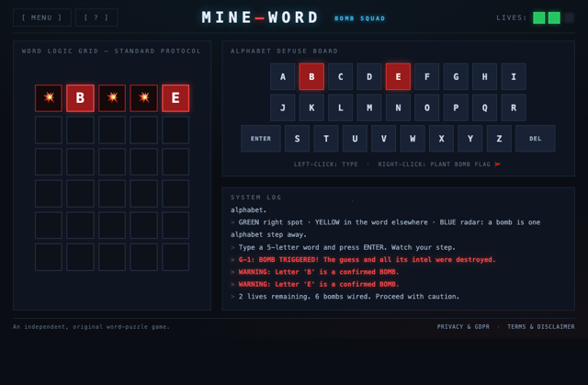Tap the F key
Screen dimensions: 588x385
[427, 77]
